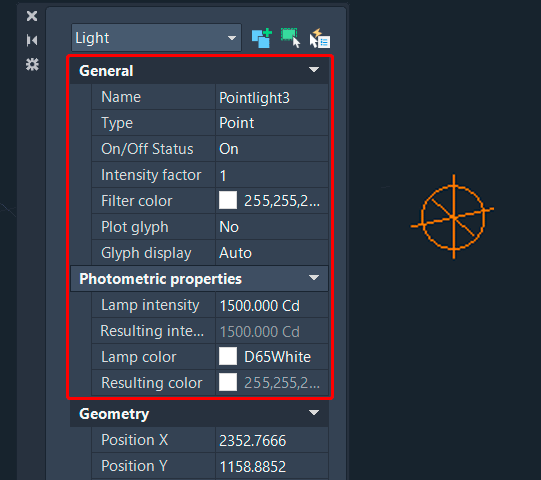Image resolution: width=541 pixels, height=480 pixels.
Task: Click the Resulting color swatch
Action: [228, 382]
